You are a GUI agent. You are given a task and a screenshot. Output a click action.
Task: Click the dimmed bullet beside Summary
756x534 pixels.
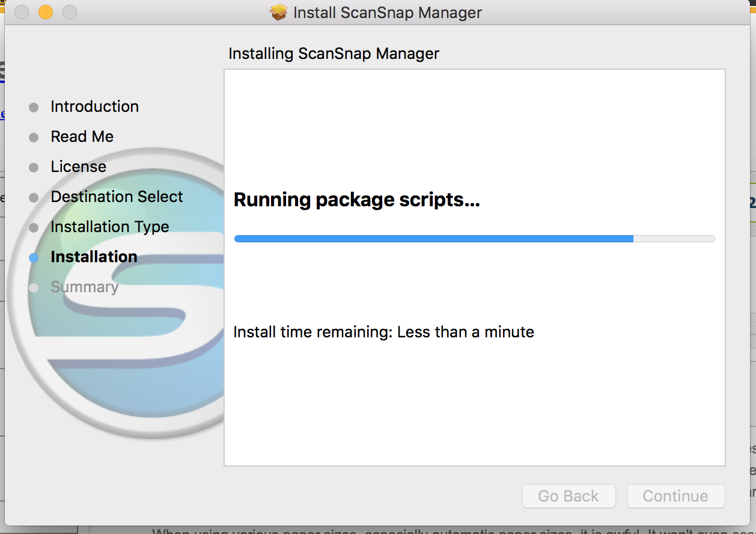(x=34, y=288)
